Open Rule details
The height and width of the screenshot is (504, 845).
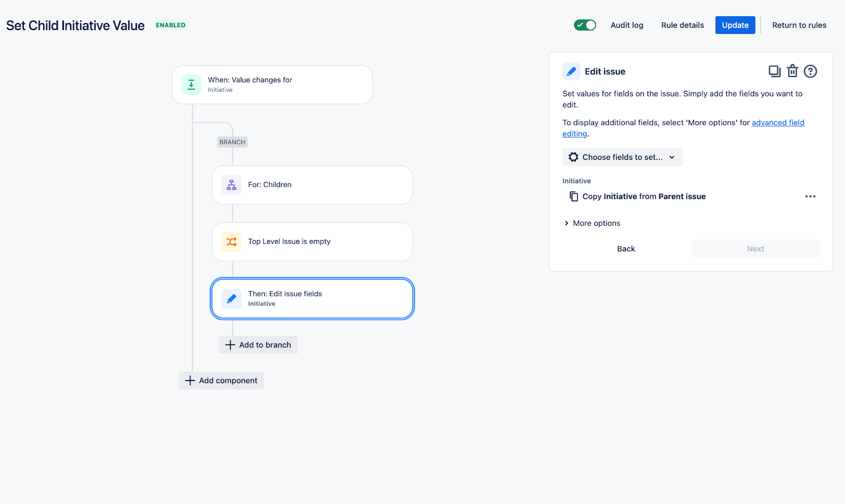click(x=682, y=25)
